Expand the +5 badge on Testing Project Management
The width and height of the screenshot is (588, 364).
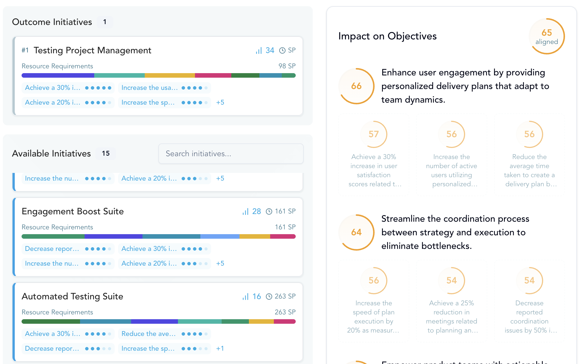click(x=220, y=102)
